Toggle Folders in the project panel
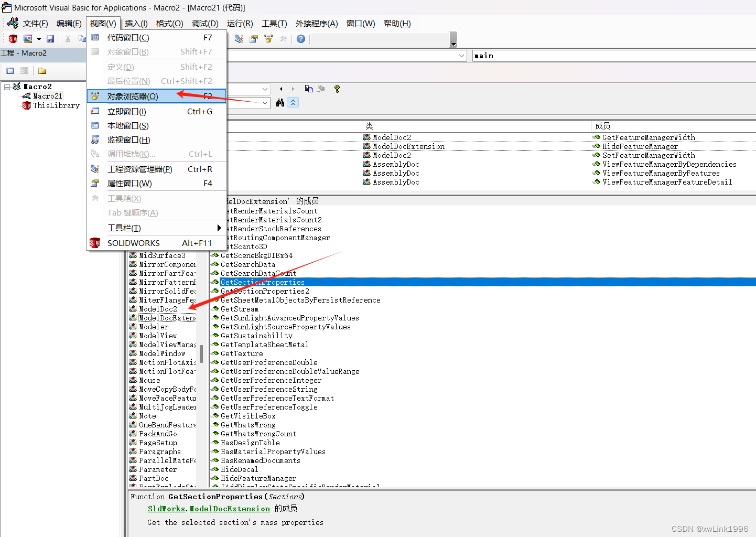 (42, 71)
